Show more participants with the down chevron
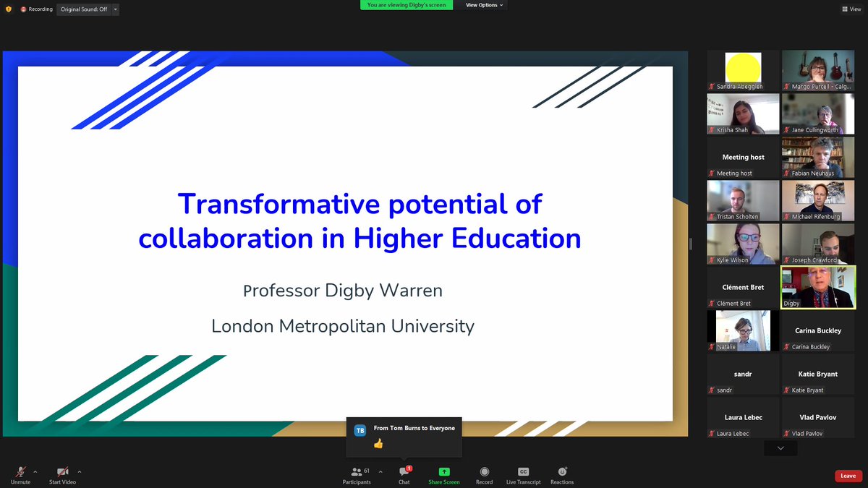This screenshot has height=488, width=868. coord(780,448)
